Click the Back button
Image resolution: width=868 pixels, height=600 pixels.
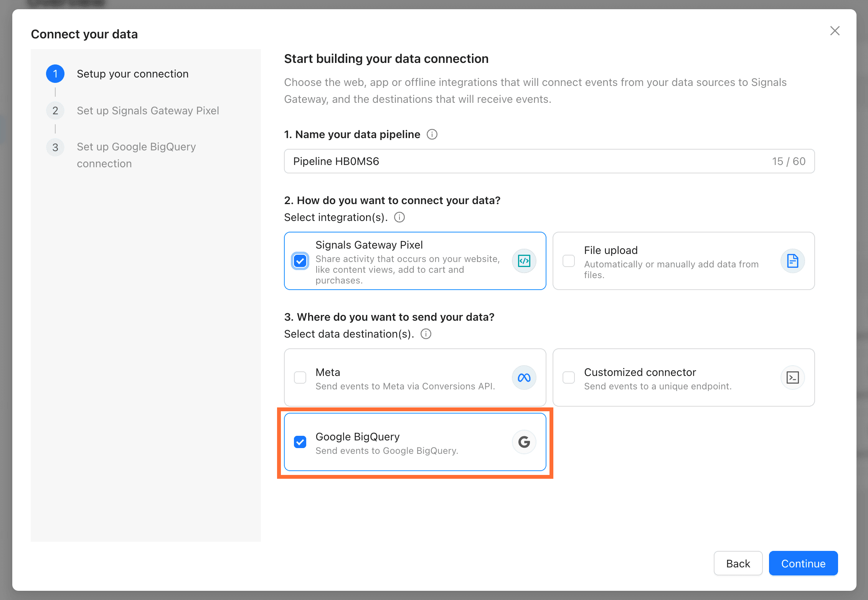(x=738, y=563)
